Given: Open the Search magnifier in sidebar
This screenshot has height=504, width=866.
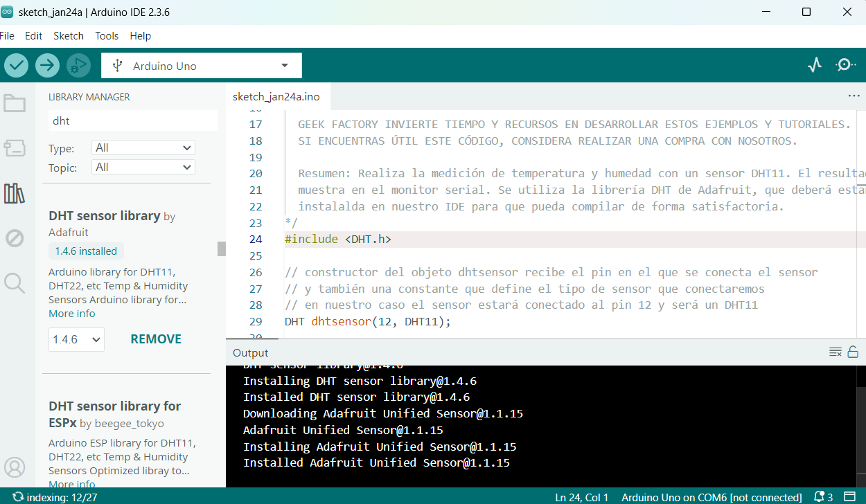Looking at the screenshot, I should pos(15,282).
